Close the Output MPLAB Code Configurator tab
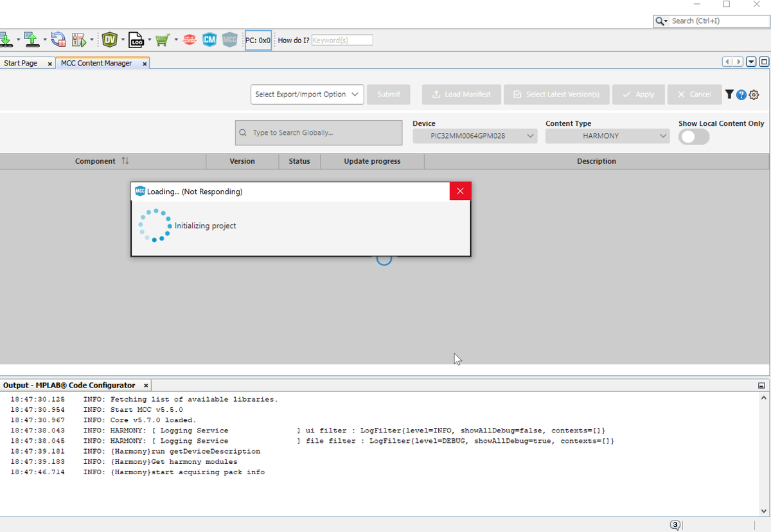This screenshot has height=532, width=771. pyautogui.click(x=146, y=386)
